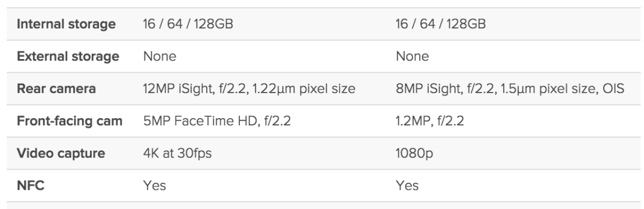Select second column NFC Yes value
This screenshot has height=209, width=644.
tap(409, 185)
